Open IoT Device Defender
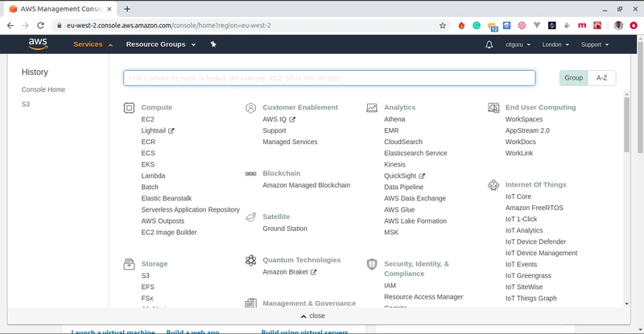This screenshot has height=334, width=644. [535, 241]
